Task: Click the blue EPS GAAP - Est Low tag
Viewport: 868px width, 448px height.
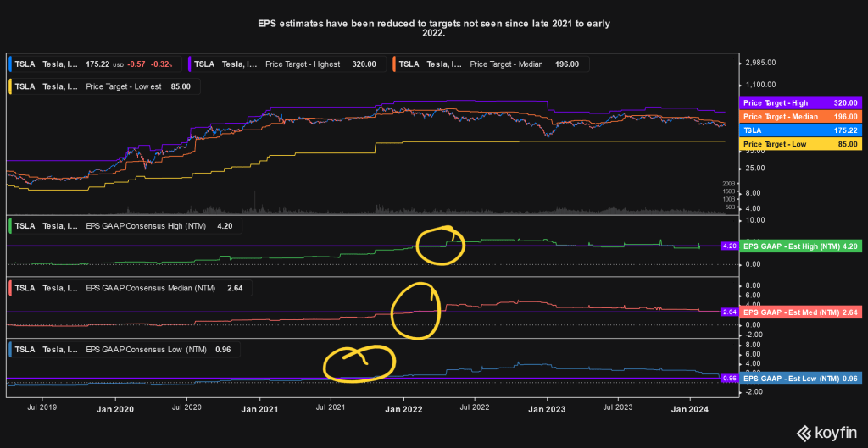Action: [800, 378]
